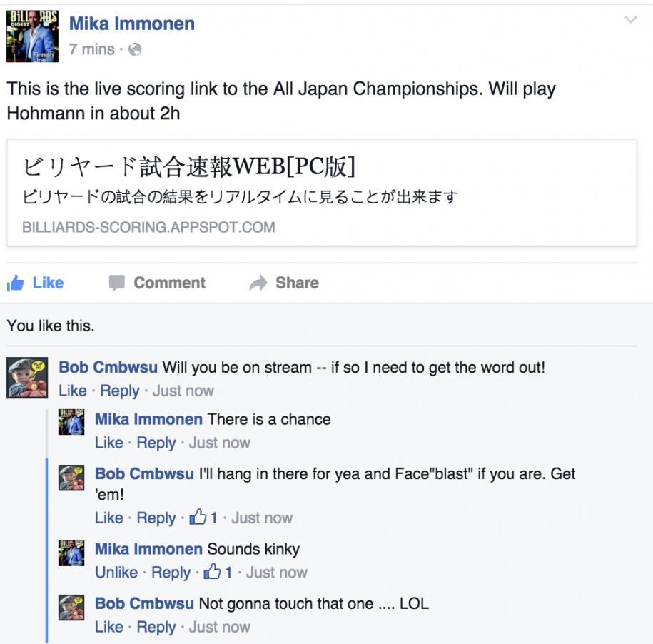The image size is (653, 644).
Task: Click the Comment button text
Action: click(x=170, y=283)
